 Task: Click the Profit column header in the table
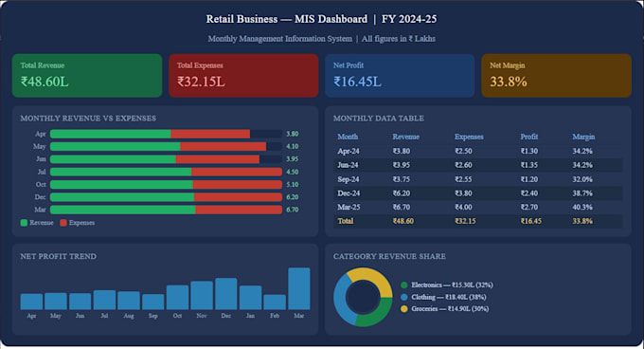529,137
